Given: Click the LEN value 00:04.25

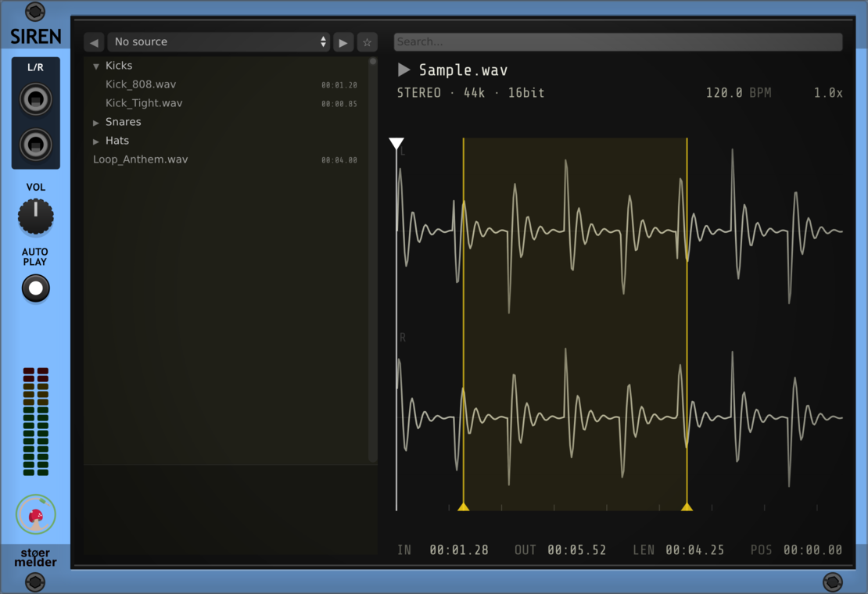Looking at the screenshot, I should tap(694, 550).
